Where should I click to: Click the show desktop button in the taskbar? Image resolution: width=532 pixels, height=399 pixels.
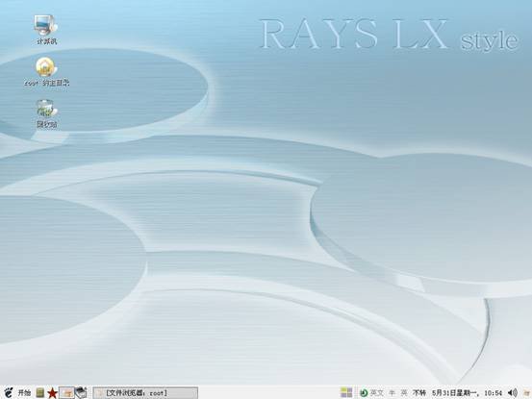(66, 393)
